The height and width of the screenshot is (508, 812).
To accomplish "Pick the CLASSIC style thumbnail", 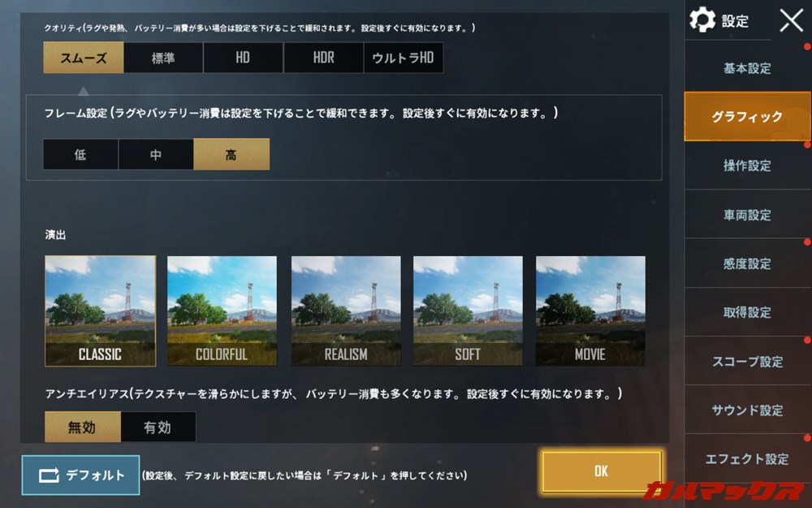I will click(100, 311).
